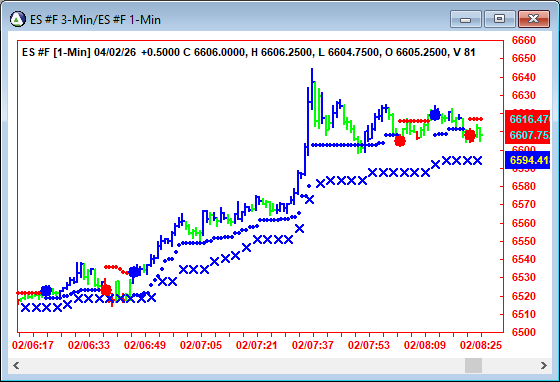Viewport: 560px width, 382px height.
Task: Click the 6594.41 blue price label
Action: click(x=528, y=160)
